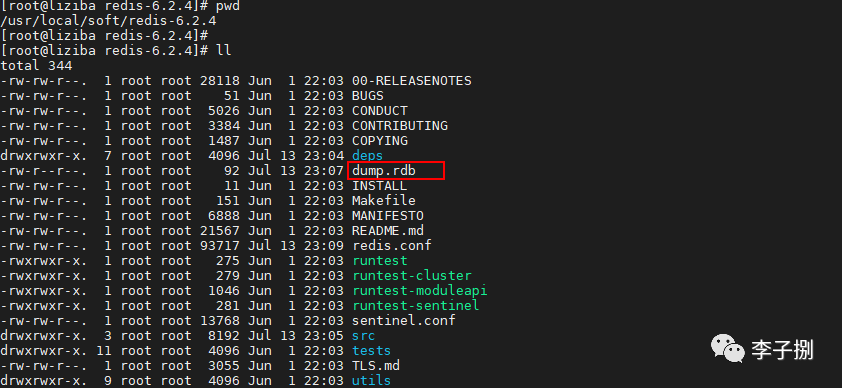Select the 21567 size of README.md
842x388 pixels.
pos(220,231)
